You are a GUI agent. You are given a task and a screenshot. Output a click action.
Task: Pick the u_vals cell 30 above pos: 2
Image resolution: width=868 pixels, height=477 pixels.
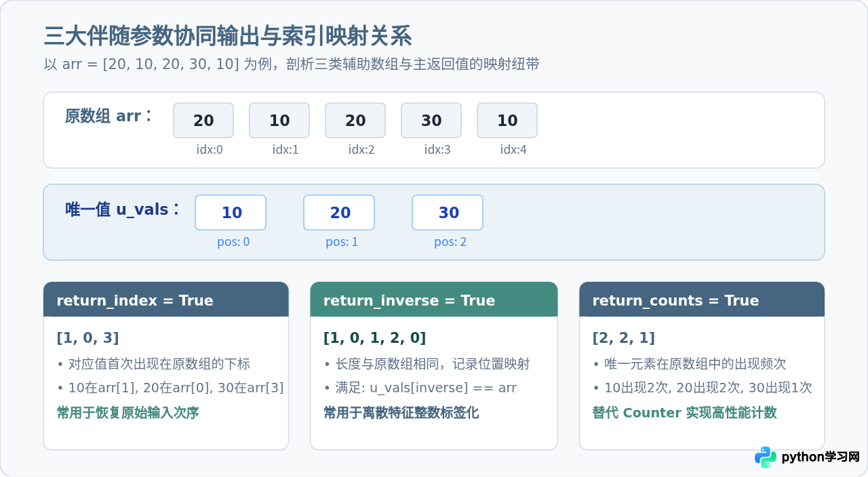click(x=448, y=213)
